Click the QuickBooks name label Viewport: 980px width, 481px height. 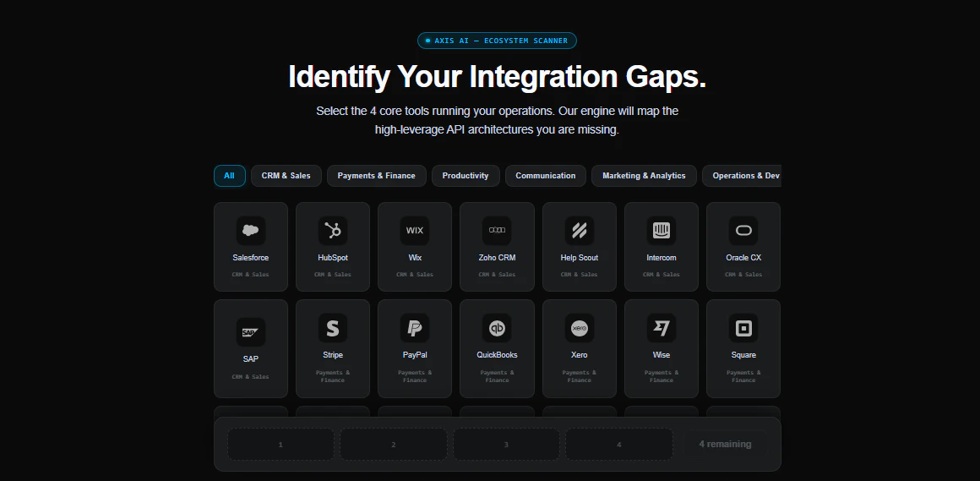[497, 355]
